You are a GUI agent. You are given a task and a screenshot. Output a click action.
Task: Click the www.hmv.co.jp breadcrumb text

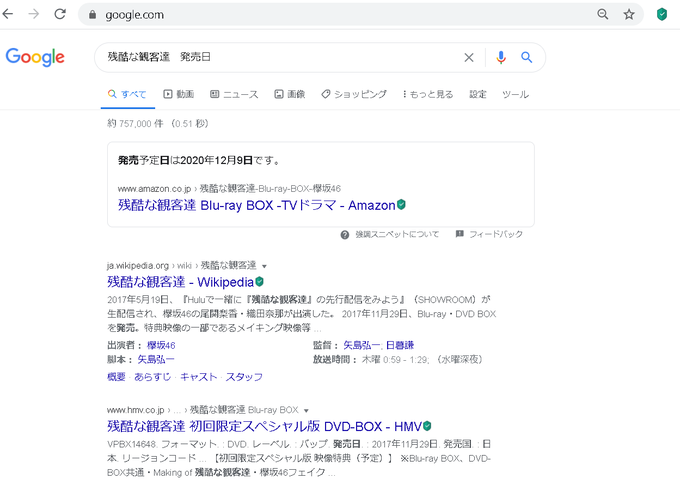tap(136, 410)
